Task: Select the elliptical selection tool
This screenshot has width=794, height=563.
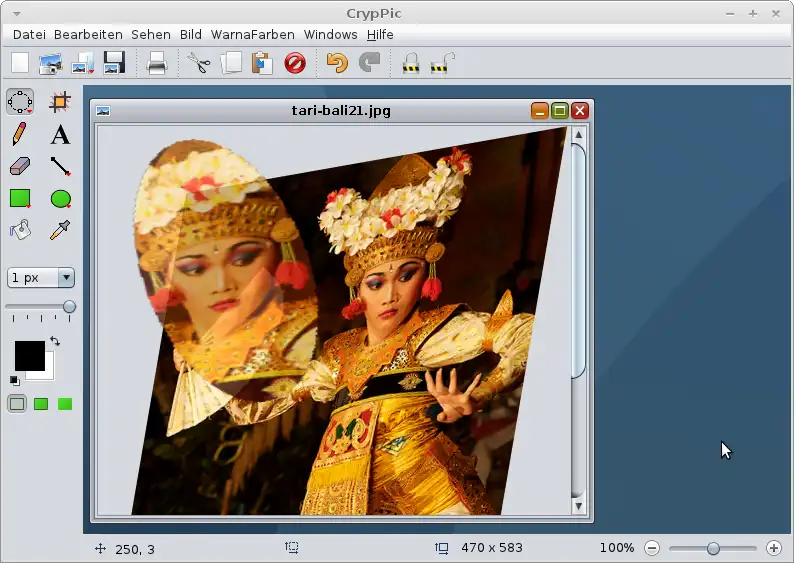Action: tap(20, 102)
